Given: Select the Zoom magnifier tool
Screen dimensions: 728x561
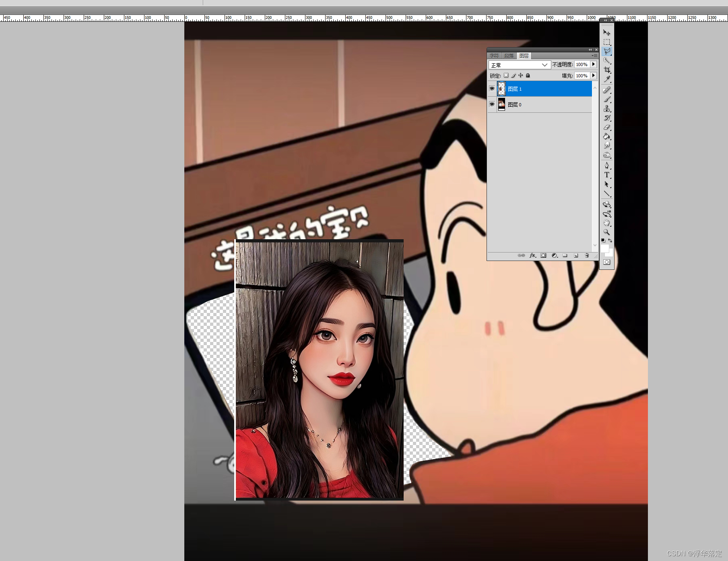Looking at the screenshot, I should click(x=607, y=232).
